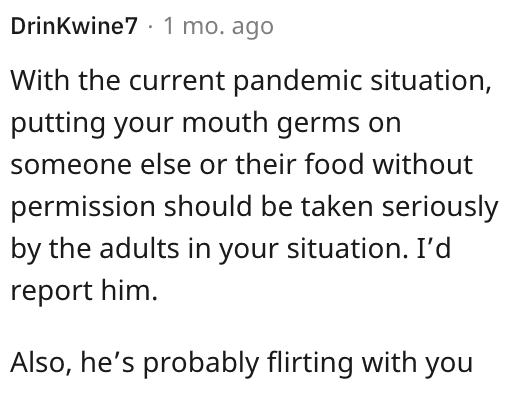Screen dimensions: 516x396
Task: Click the word "taken" in the comment
Action: point(337,206)
